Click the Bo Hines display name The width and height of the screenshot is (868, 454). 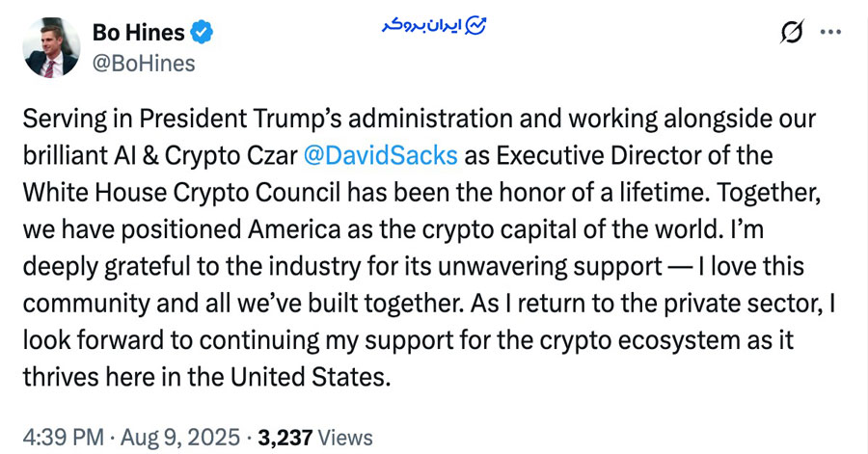tap(138, 33)
